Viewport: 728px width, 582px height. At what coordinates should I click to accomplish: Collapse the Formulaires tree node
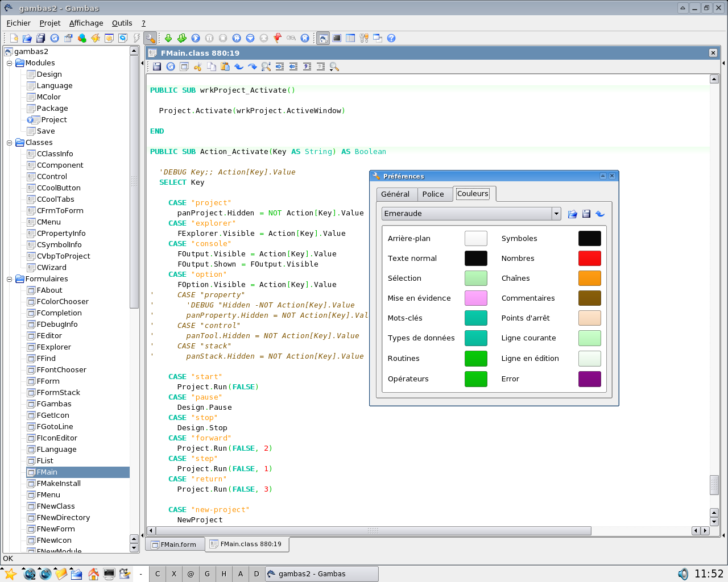pyautogui.click(x=10, y=279)
